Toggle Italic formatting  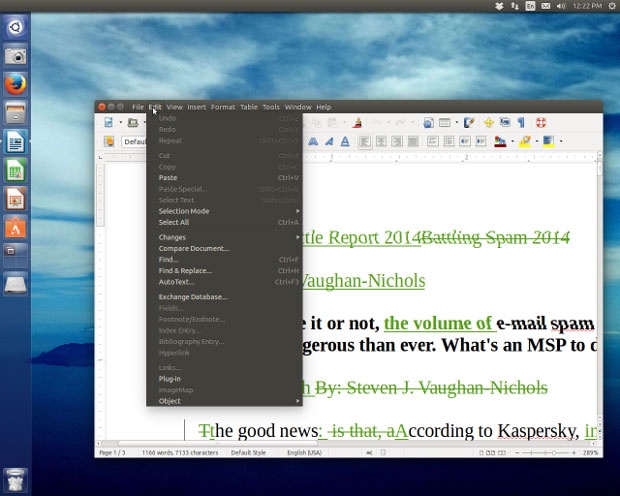tap(329, 141)
